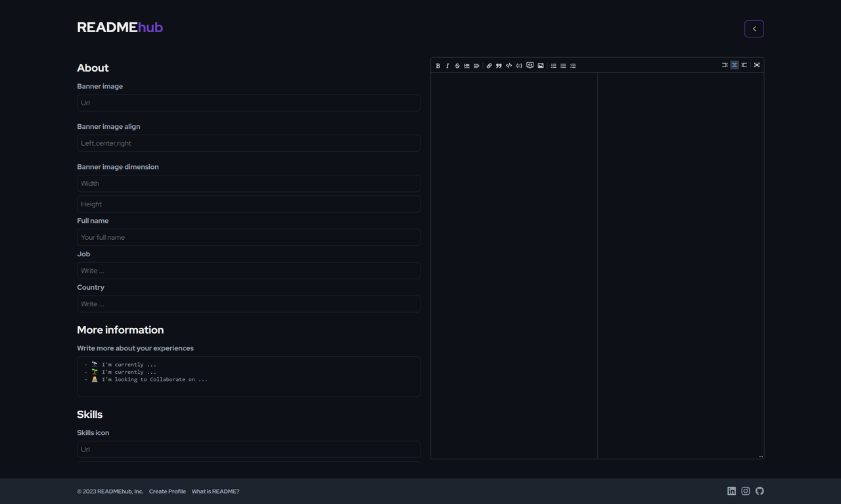Click the Banner image Url input field
Viewport: 841px width, 504px height.
248,103
